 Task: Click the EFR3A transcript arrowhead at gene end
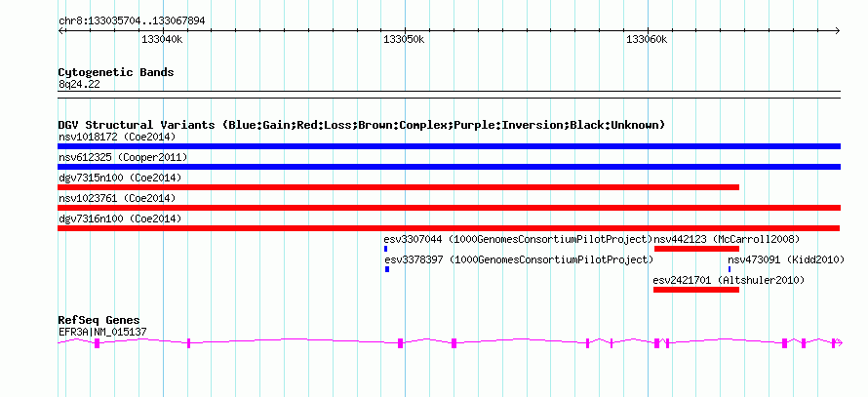pyautogui.click(x=839, y=343)
